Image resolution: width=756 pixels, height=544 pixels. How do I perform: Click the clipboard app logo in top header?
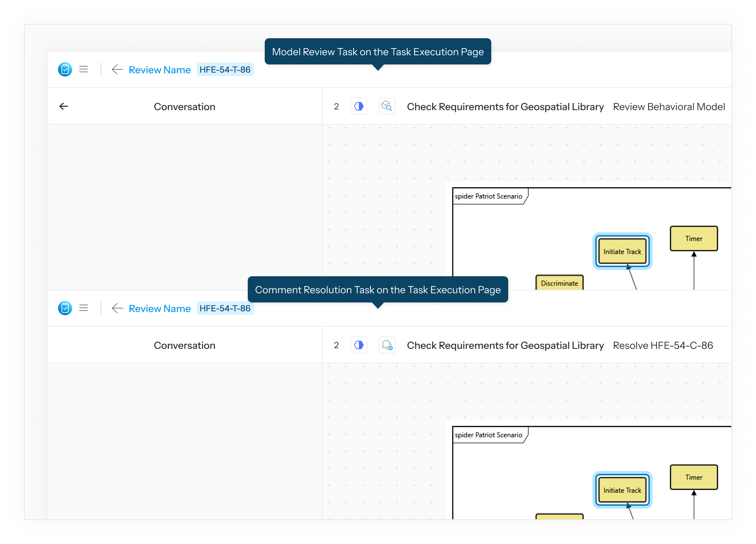tap(65, 69)
